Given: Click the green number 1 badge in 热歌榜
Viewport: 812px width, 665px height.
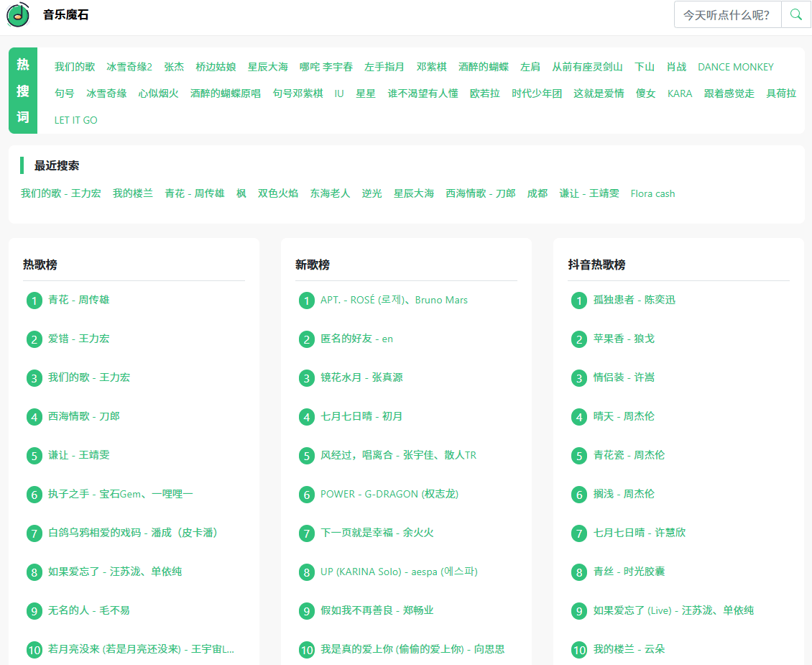Looking at the screenshot, I should tap(34, 300).
